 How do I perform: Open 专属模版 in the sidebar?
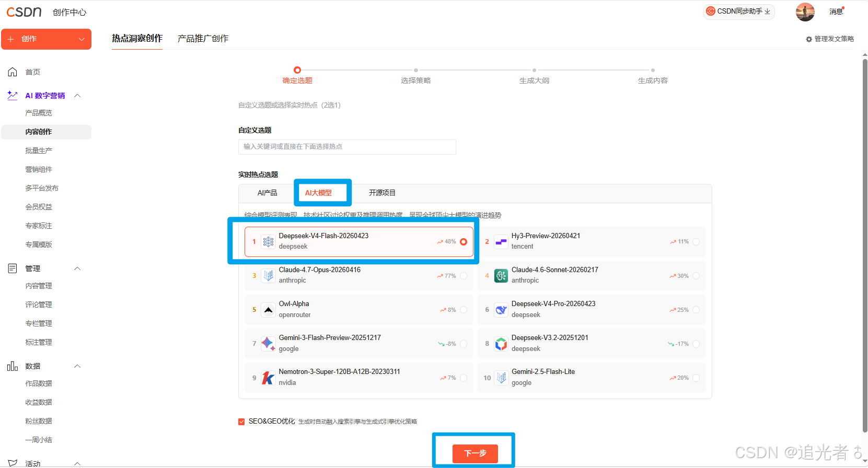coord(39,244)
